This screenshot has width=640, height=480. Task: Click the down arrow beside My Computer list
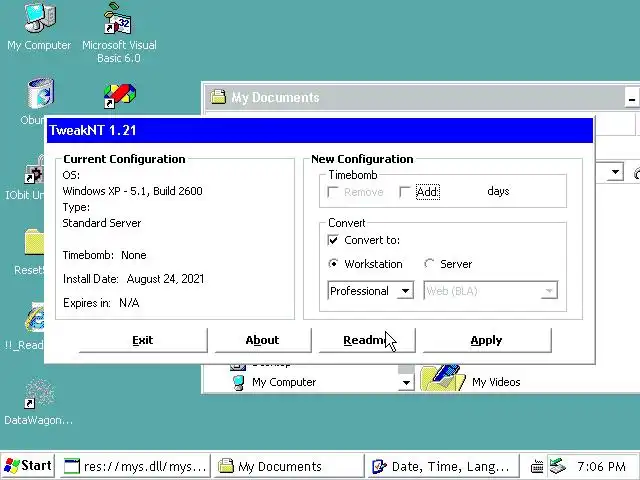(406, 383)
